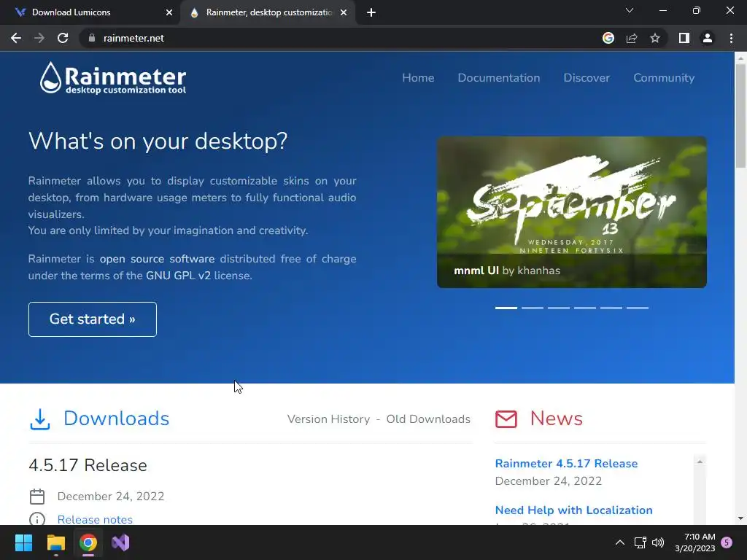This screenshot has width=747, height=560.
Task: Bookmark this page with the star
Action: 655,38
